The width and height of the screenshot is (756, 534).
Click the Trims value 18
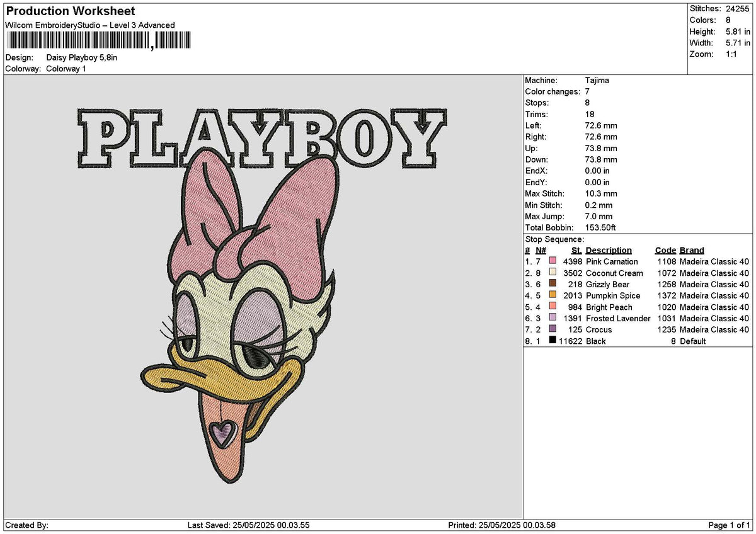point(589,114)
